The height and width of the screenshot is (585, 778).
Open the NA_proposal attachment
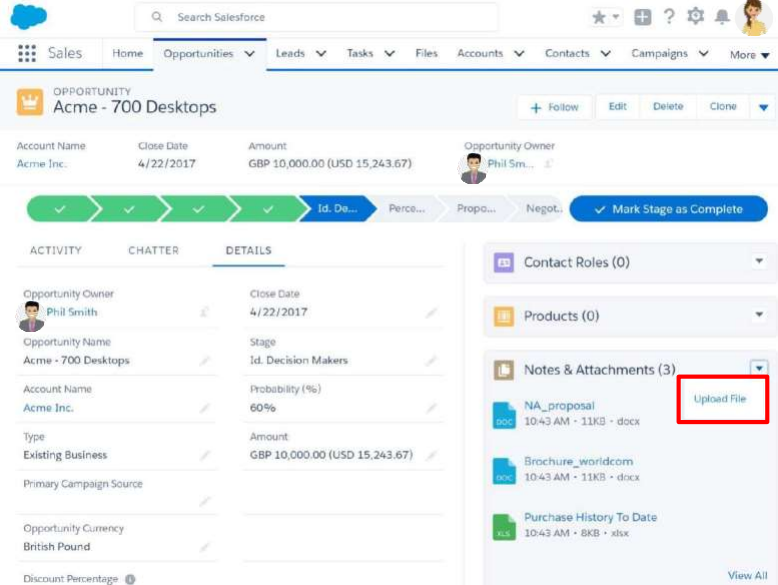[559, 406]
